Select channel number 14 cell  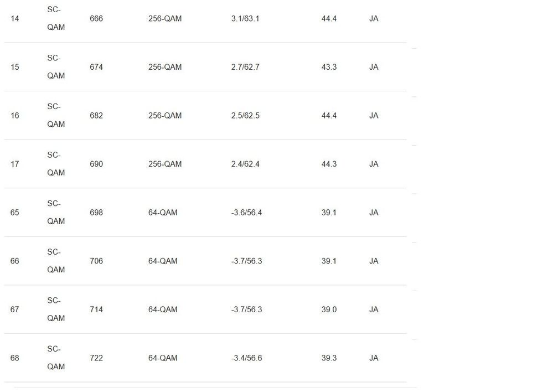coord(14,18)
